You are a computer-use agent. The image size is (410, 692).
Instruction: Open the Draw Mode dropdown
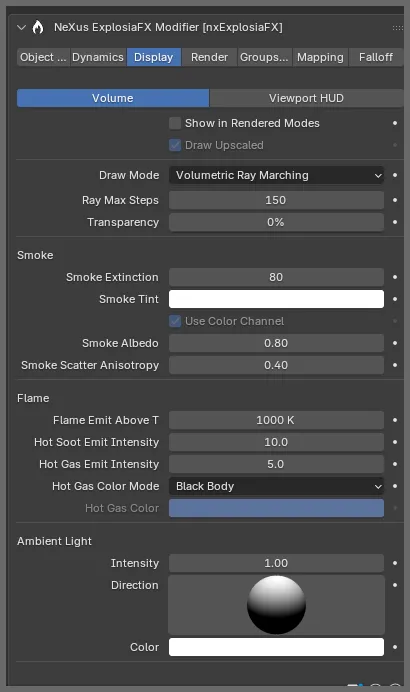click(276, 175)
